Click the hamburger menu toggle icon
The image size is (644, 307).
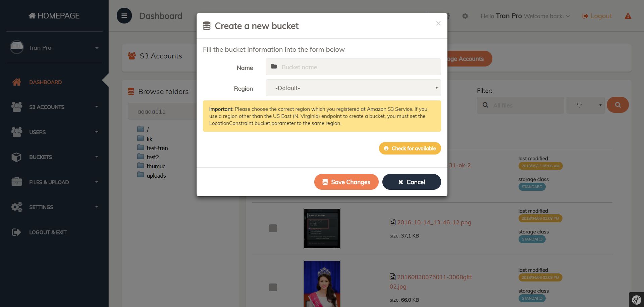124,16
